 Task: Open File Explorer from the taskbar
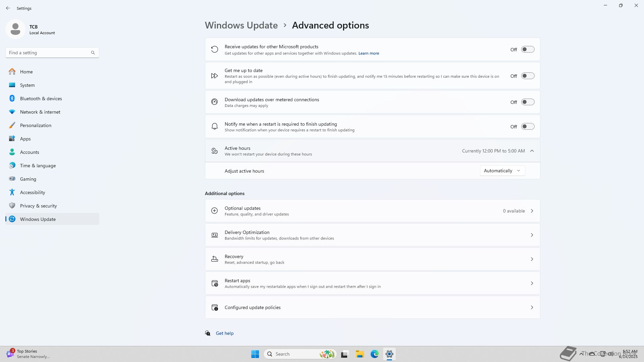click(x=360, y=354)
